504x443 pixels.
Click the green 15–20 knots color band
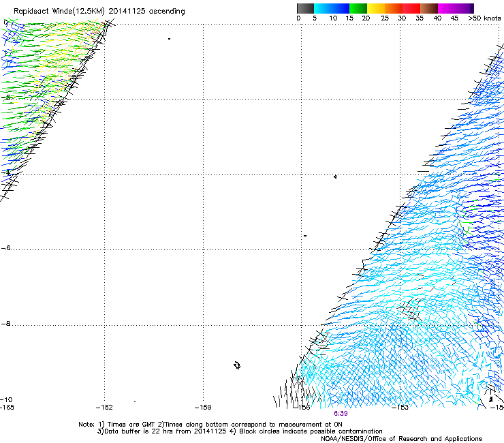click(358, 8)
